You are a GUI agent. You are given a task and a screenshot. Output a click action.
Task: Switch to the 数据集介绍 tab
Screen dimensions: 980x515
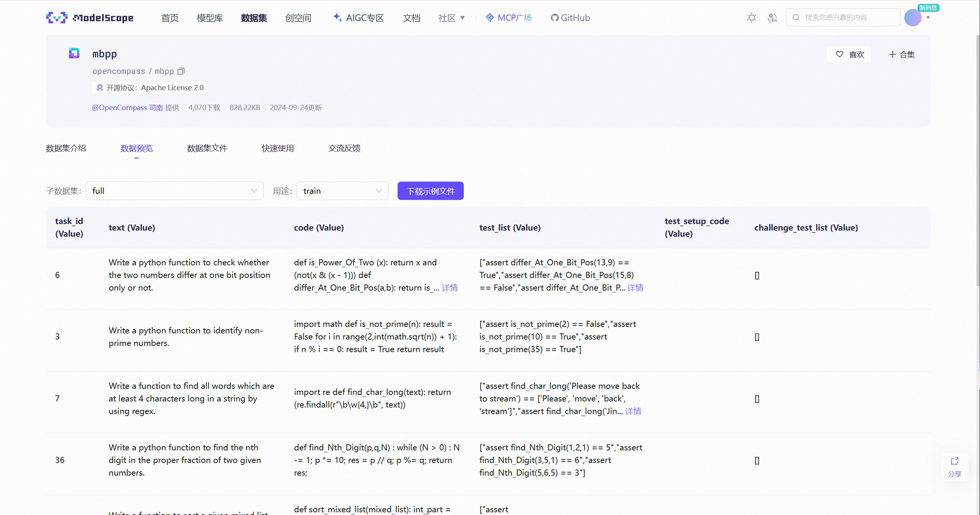click(x=66, y=148)
